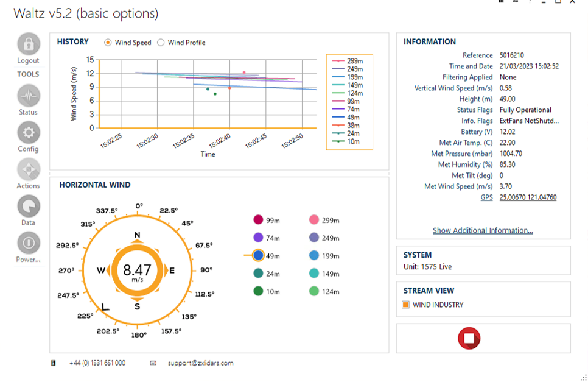
Task: Click the 8.47 m/s compass center
Action: 137,270
